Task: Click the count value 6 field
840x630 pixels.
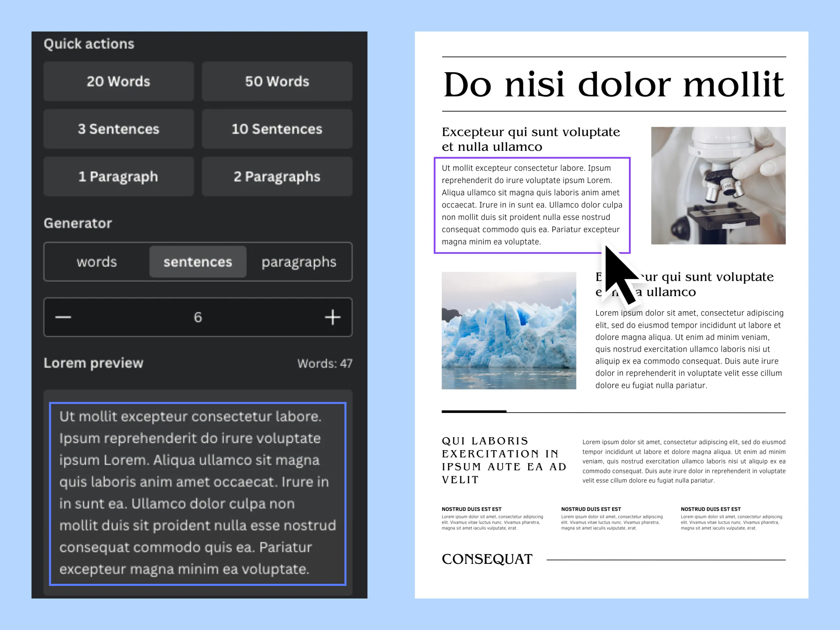Action: click(198, 317)
